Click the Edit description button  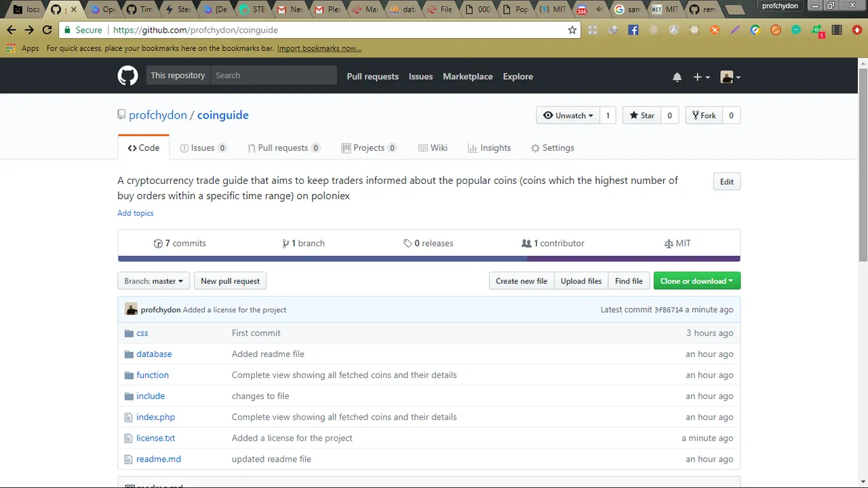pyautogui.click(x=727, y=182)
